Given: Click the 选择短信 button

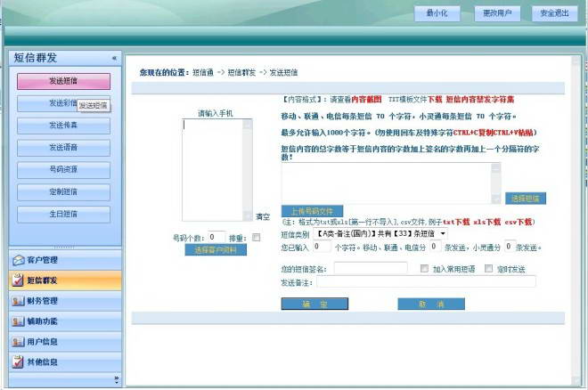Looking at the screenshot, I should click(x=526, y=199).
